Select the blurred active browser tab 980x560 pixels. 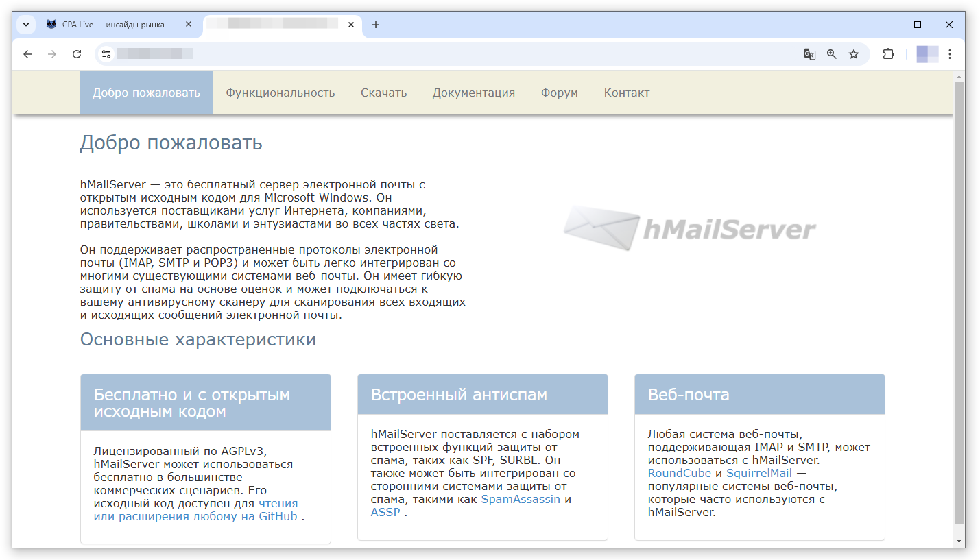tap(281, 25)
